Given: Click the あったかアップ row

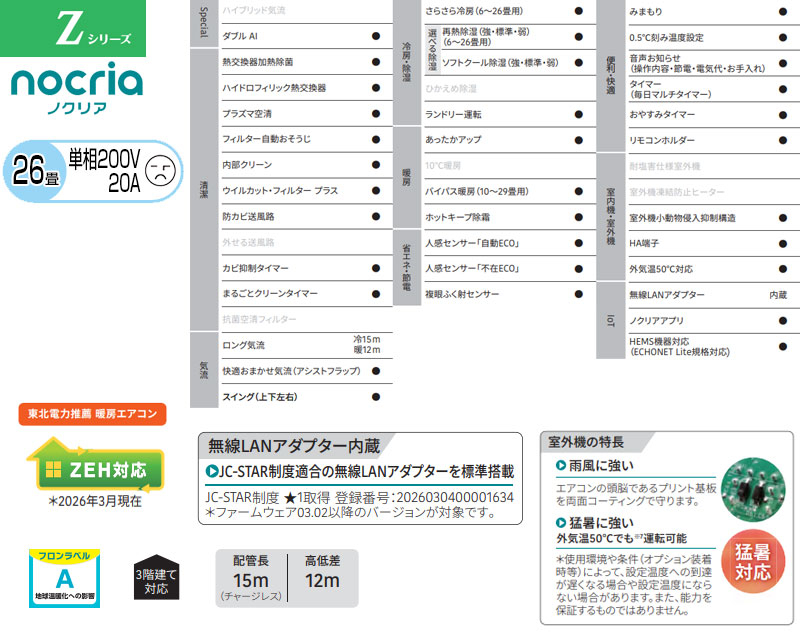Looking at the screenshot, I should pyautogui.click(x=510, y=140).
